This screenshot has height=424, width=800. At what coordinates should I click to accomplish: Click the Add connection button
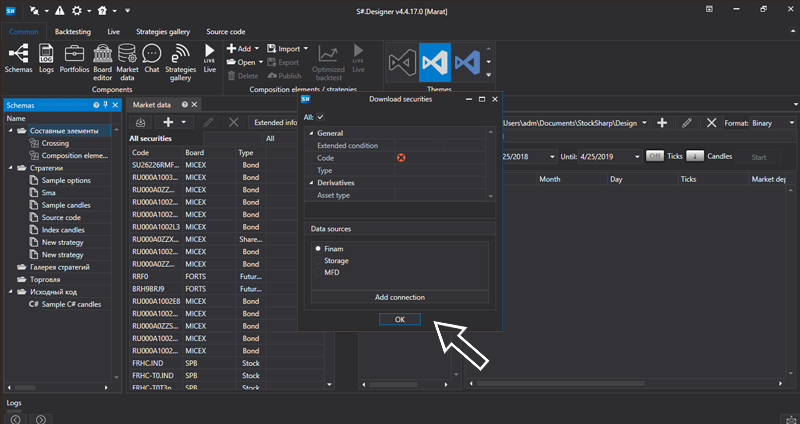(399, 297)
